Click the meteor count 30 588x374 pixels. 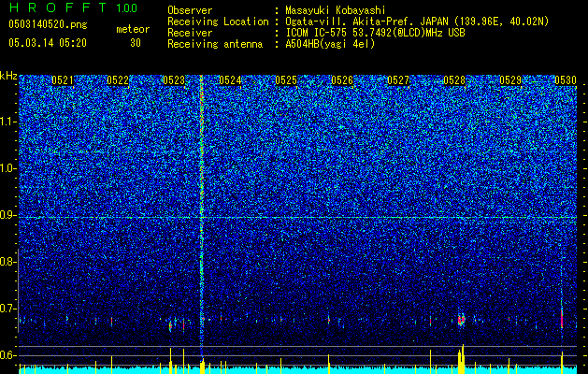point(136,43)
